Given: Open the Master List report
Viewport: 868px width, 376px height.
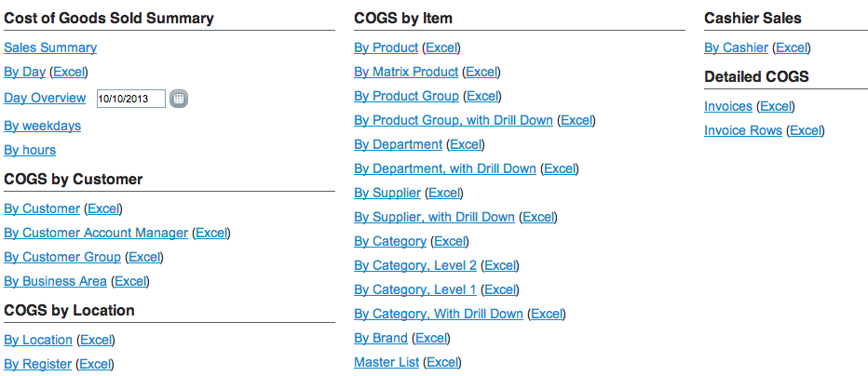Looking at the screenshot, I should click(387, 363).
